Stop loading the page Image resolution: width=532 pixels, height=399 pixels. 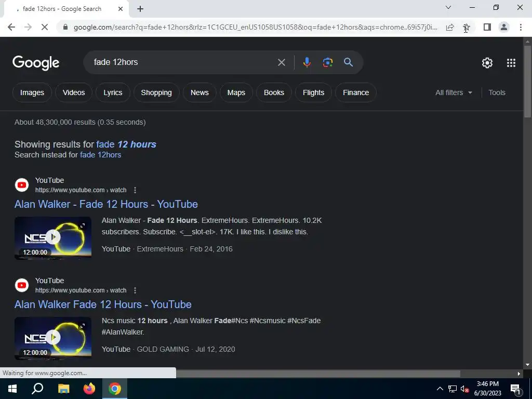[x=45, y=27]
